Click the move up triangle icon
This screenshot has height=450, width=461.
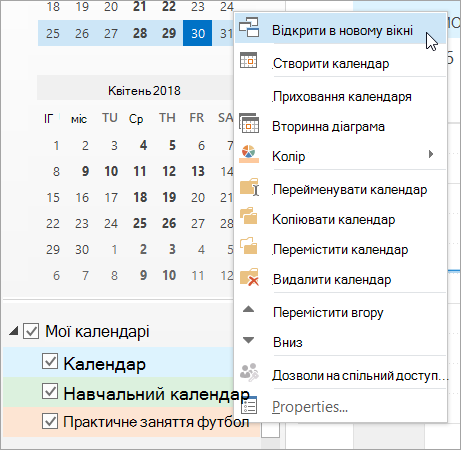[248, 309]
